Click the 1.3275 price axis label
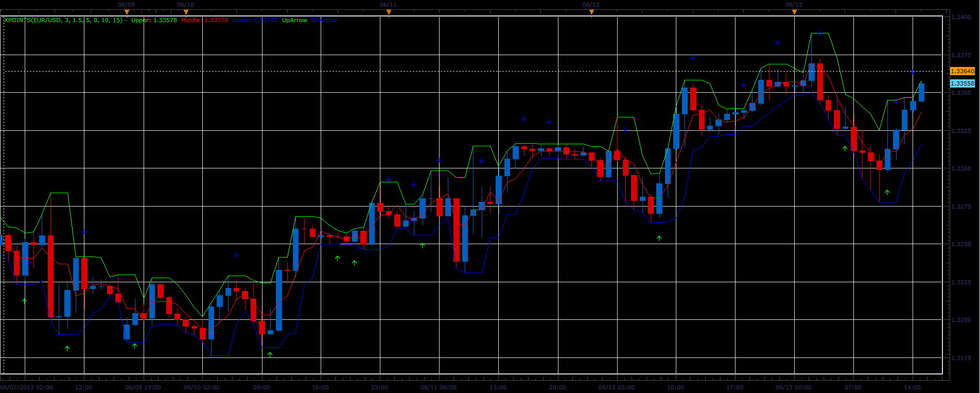This screenshot has height=393, width=980. click(x=961, y=207)
